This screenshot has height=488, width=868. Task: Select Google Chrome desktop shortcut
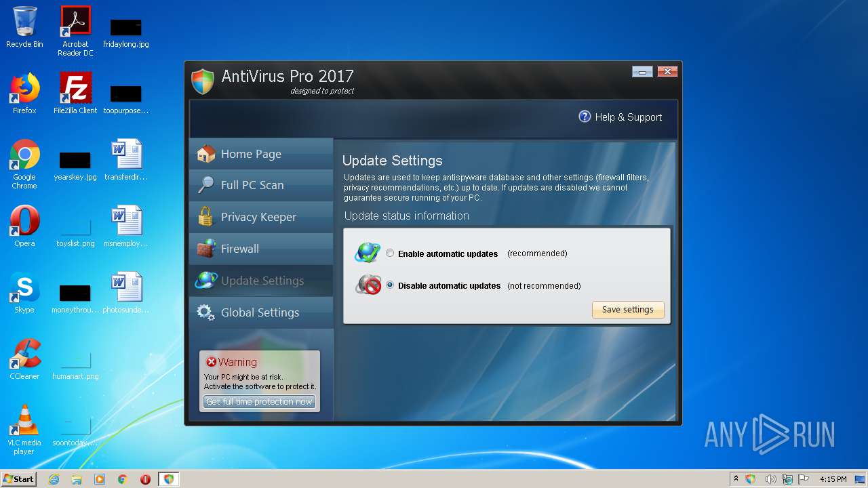[24, 164]
